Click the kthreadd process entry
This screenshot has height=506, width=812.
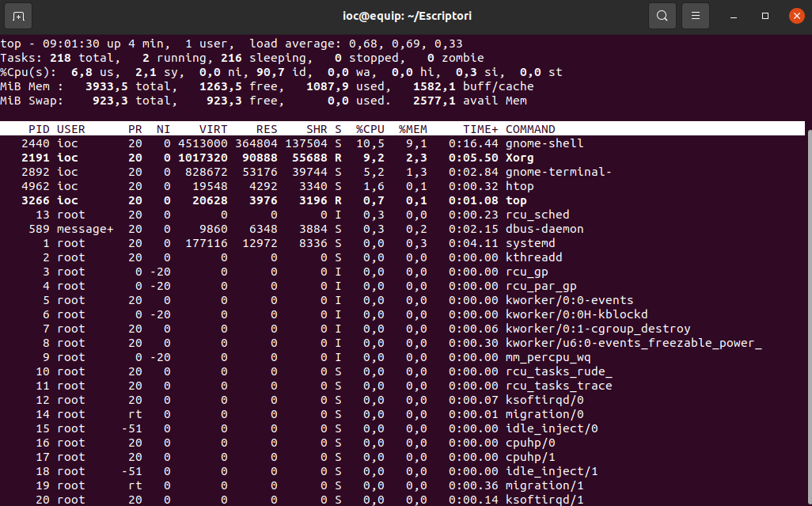click(x=533, y=257)
